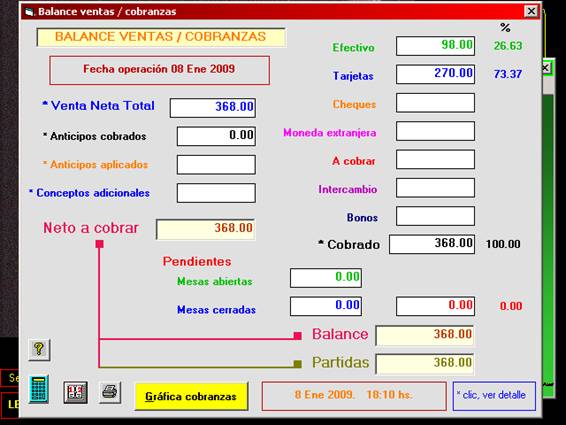Select the Tarjetas amount field
The height and width of the screenshot is (425, 566).
pos(435,74)
